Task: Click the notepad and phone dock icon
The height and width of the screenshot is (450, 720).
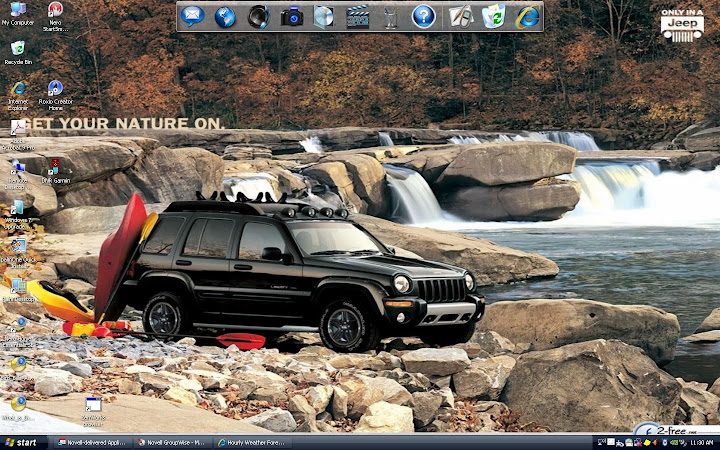Action: pos(461,17)
